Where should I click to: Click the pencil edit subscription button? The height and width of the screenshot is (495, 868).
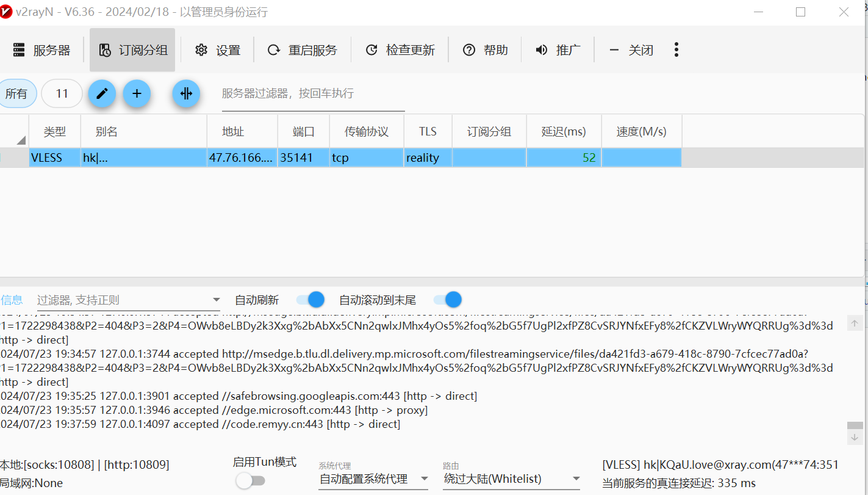(102, 93)
